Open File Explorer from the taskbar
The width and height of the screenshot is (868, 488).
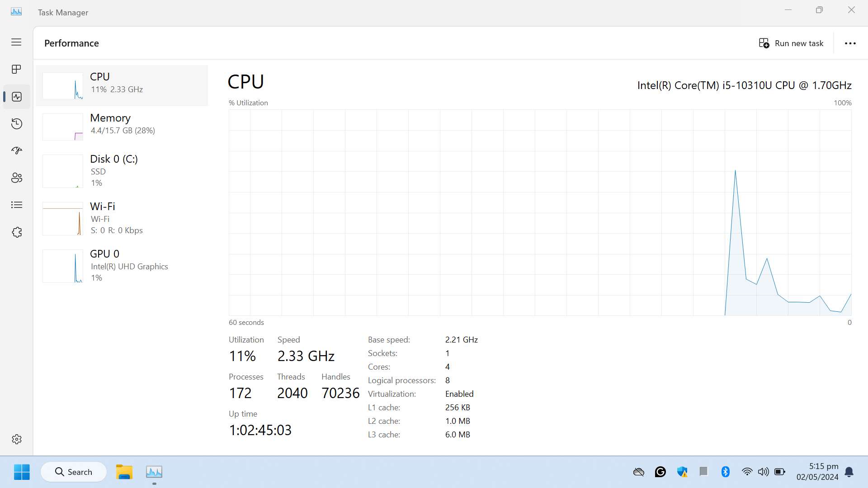coord(124,472)
